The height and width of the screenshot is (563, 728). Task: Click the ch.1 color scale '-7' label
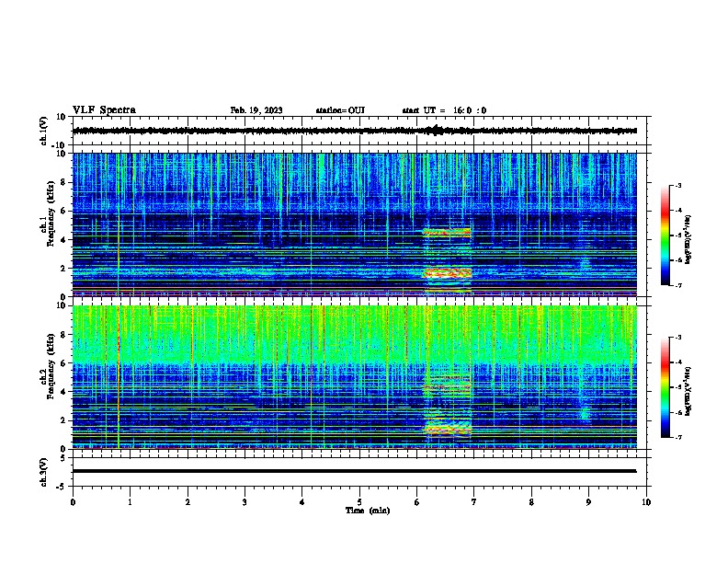678,285
